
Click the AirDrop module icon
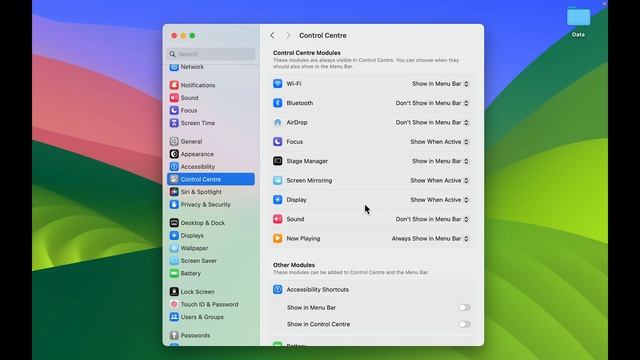click(278, 122)
